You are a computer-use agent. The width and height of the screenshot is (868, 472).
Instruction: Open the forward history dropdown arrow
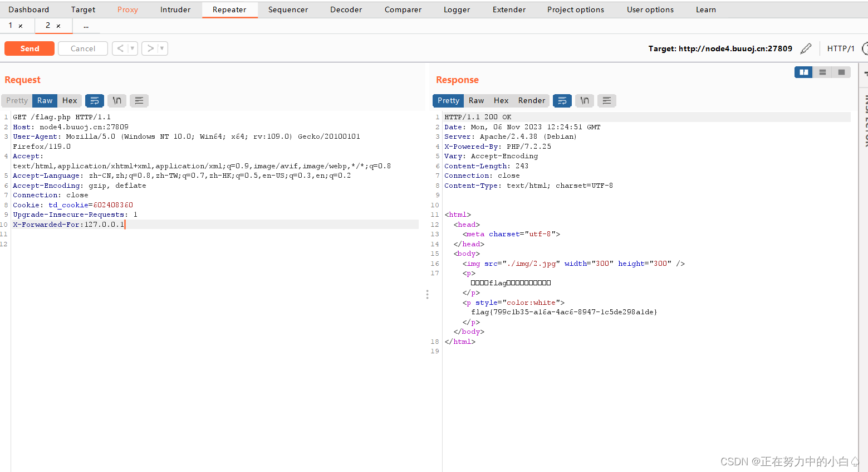(162, 48)
